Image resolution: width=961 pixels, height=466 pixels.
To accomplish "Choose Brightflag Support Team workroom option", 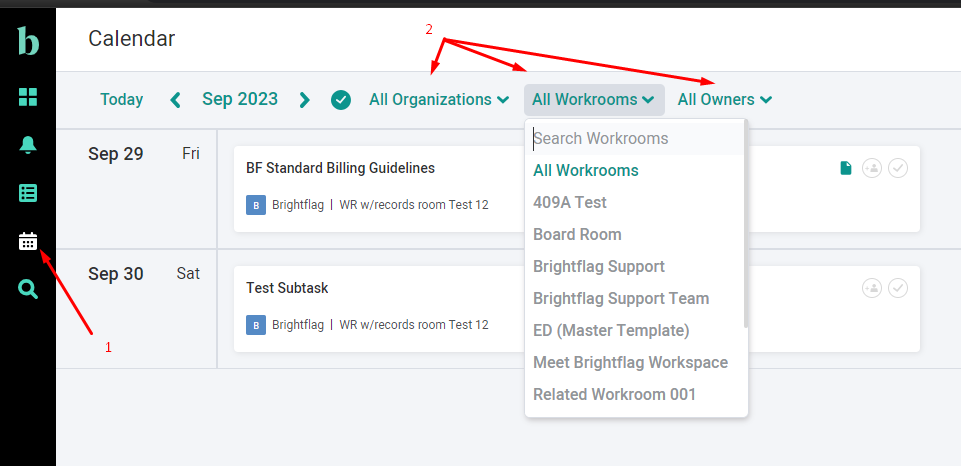I will (x=621, y=298).
